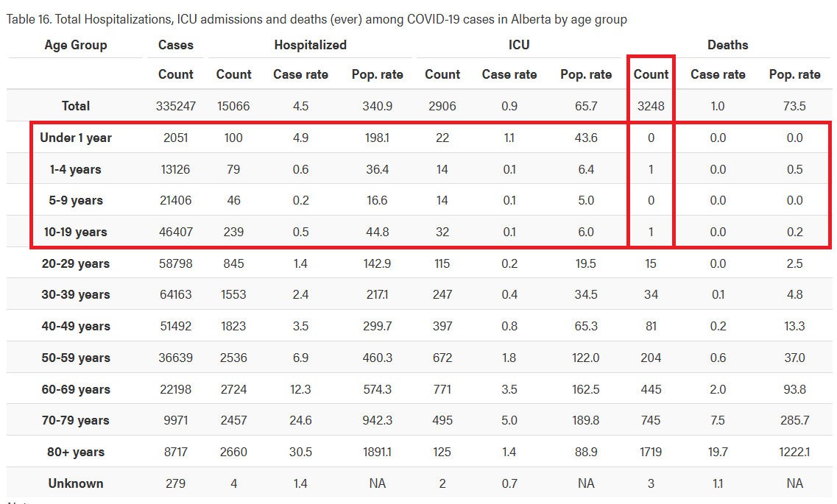The height and width of the screenshot is (504, 837).
Task: Select 10-19 years cases 46407
Action: coord(176,232)
